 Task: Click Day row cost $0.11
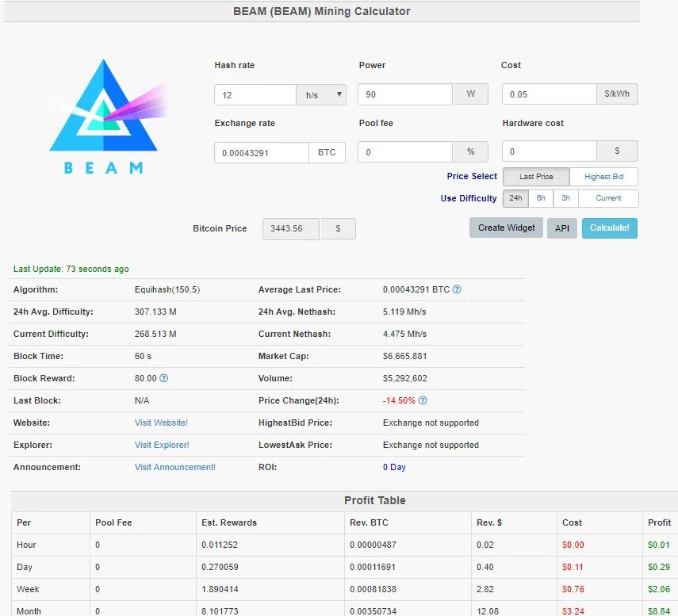[573, 567]
